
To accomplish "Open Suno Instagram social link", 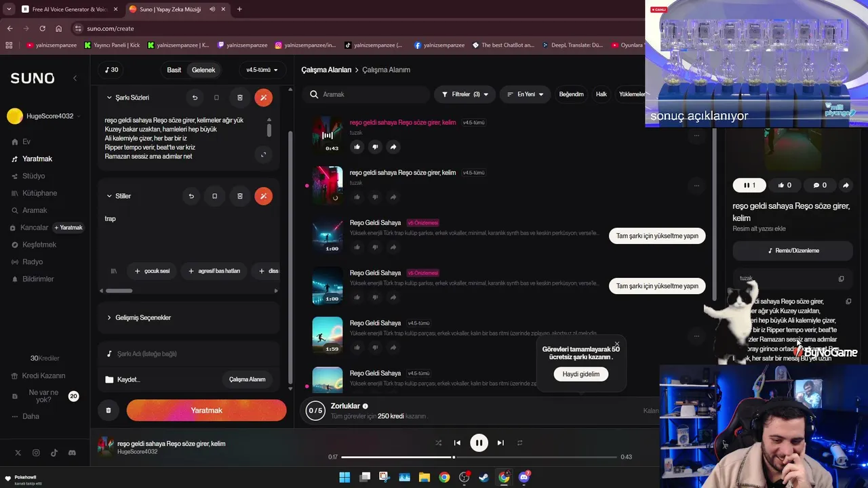I will pos(36,453).
